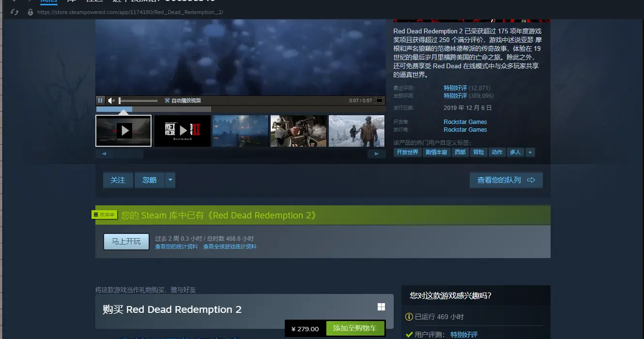Image resolution: width=644 pixels, height=339 pixels.
Task: Select the 冒险 tag
Action: pyautogui.click(x=478, y=152)
